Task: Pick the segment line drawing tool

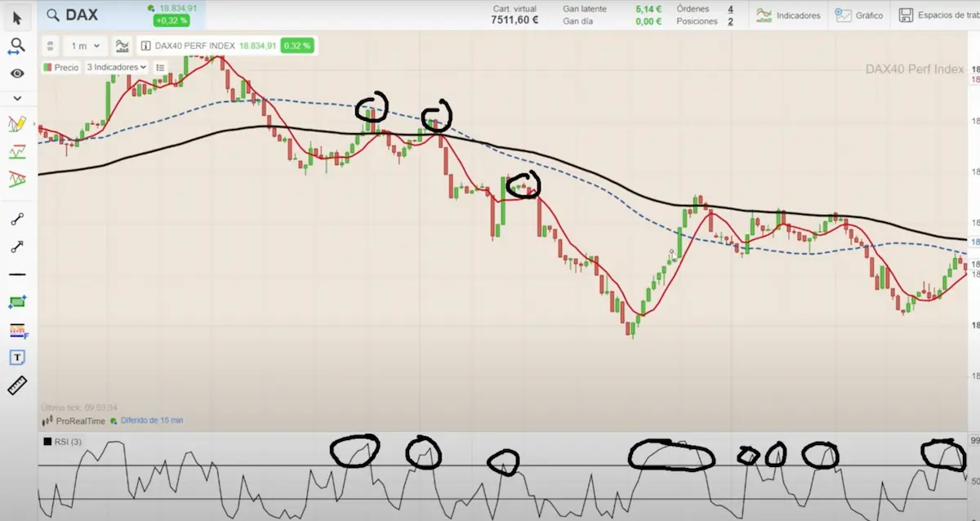Action: [17, 219]
